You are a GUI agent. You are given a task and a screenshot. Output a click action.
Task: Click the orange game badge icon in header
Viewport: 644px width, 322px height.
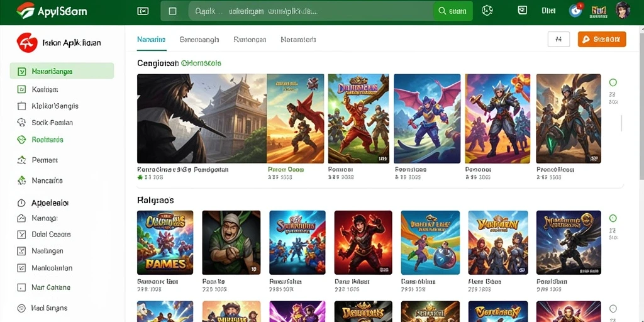click(599, 11)
